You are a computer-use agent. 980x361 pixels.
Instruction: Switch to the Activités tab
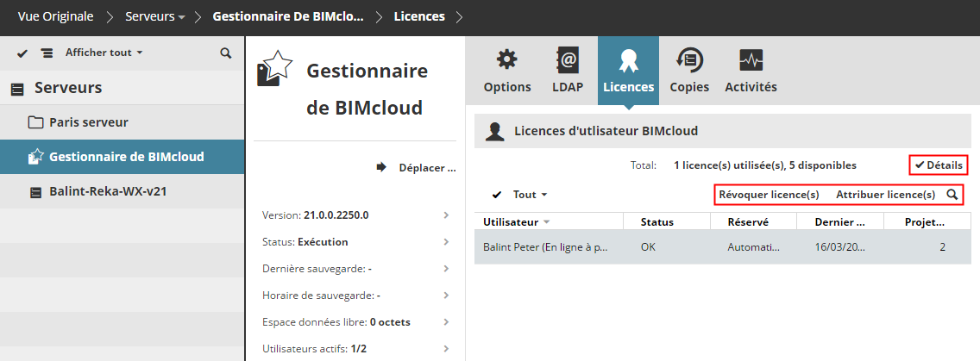pos(751,71)
